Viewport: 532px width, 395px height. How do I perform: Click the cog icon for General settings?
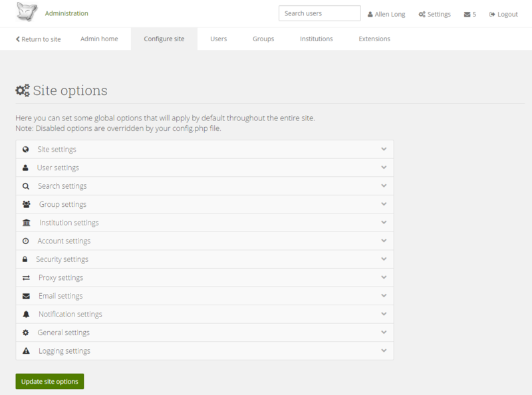25,332
